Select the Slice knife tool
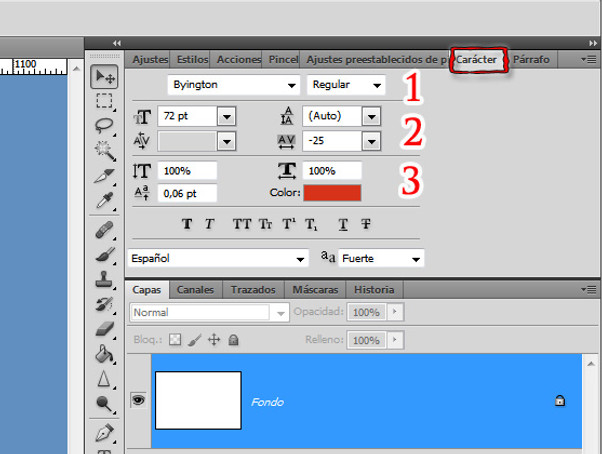This screenshot has height=454, width=602. 104,175
